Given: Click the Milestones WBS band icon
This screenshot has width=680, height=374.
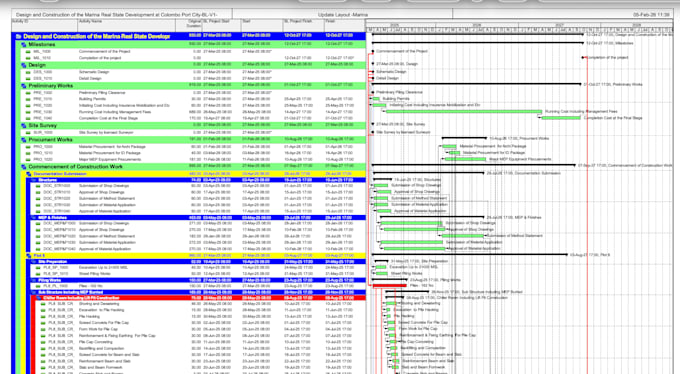Looking at the screenshot, I should click(24, 45).
